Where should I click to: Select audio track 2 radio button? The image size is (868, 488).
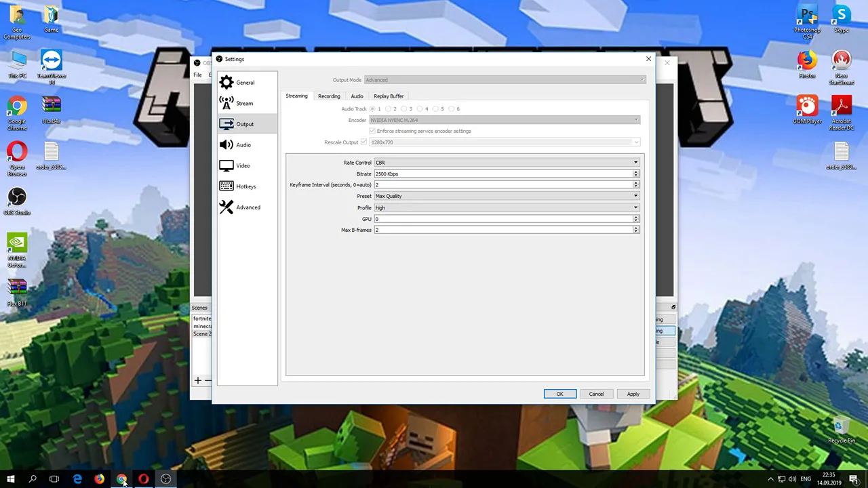[x=389, y=108]
